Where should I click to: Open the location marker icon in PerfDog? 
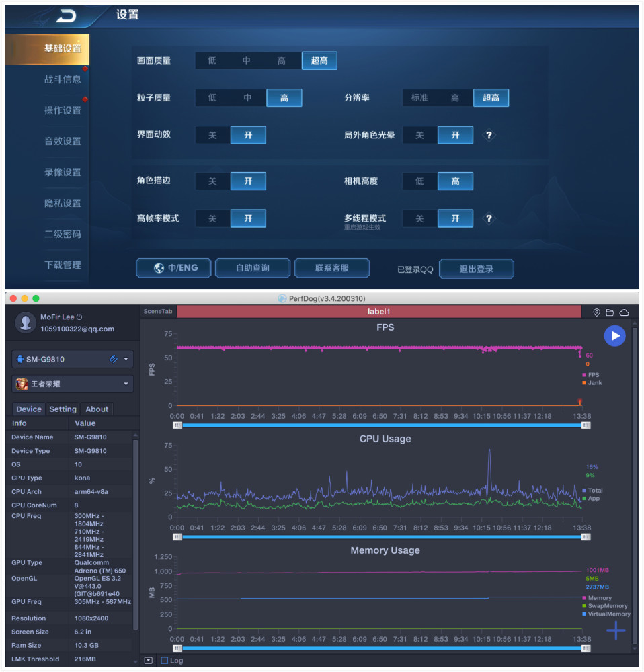point(596,312)
